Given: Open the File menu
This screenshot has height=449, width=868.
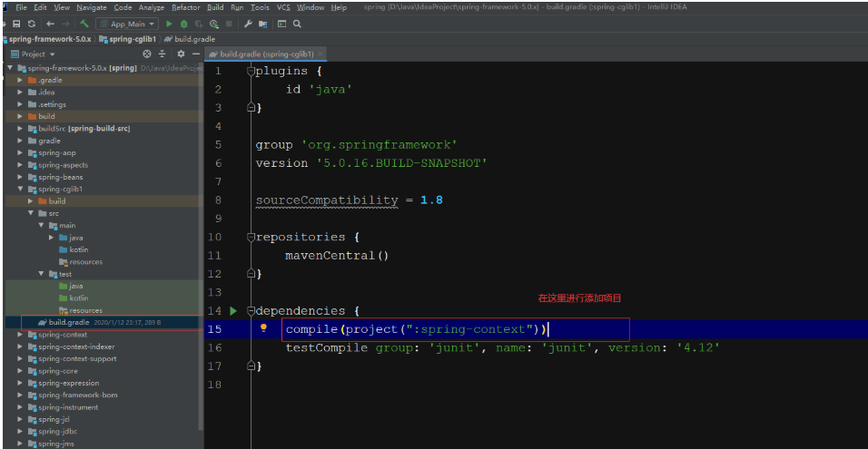Looking at the screenshot, I should click(22, 8).
